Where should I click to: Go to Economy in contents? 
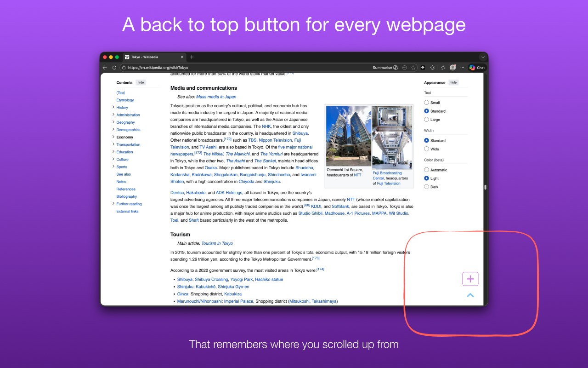click(124, 137)
